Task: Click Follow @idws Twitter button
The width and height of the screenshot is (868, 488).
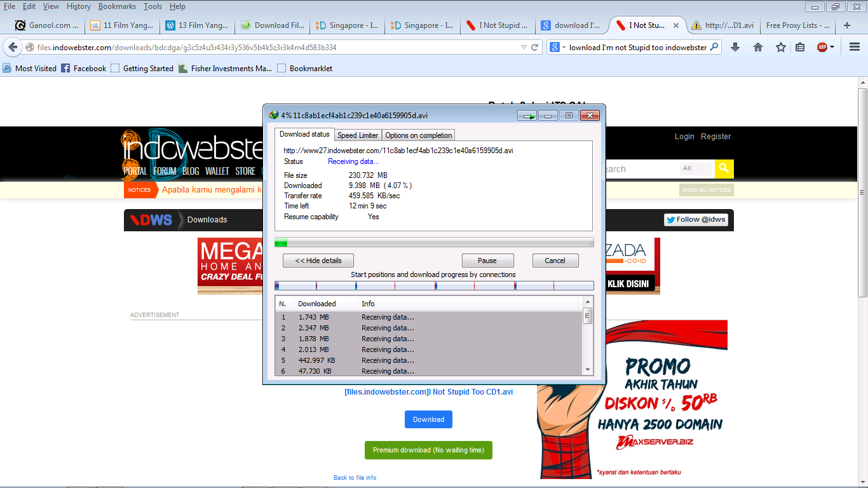Action: [696, 219]
